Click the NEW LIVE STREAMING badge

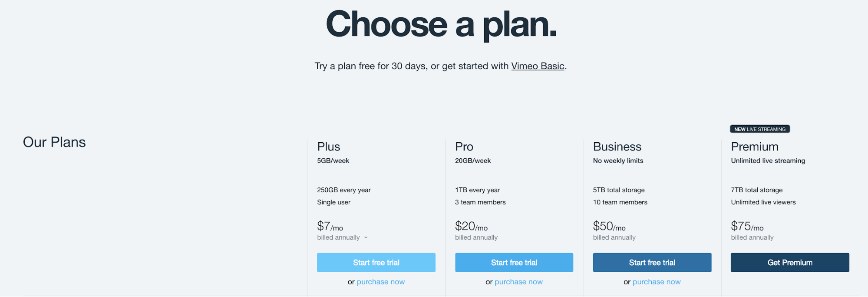tap(760, 129)
